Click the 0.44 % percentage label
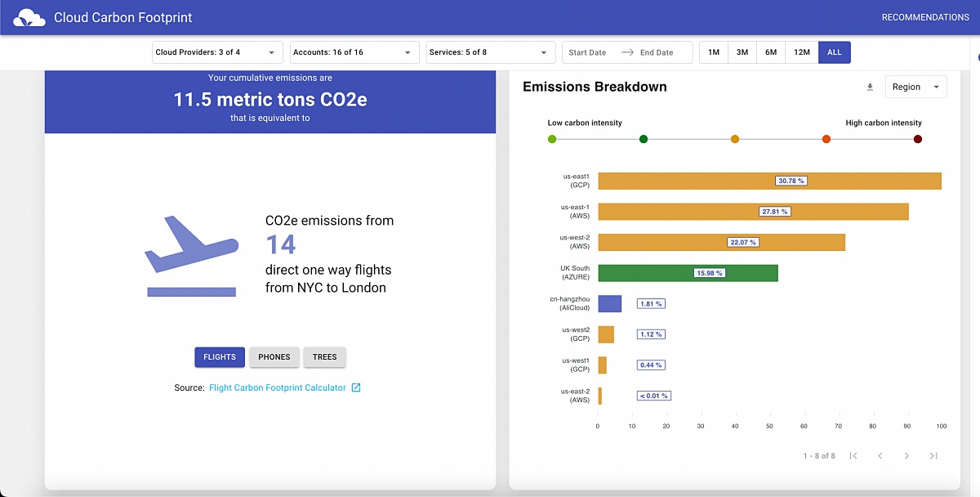Image resolution: width=980 pixels, height=497 pixels. [x=651, y=365]
